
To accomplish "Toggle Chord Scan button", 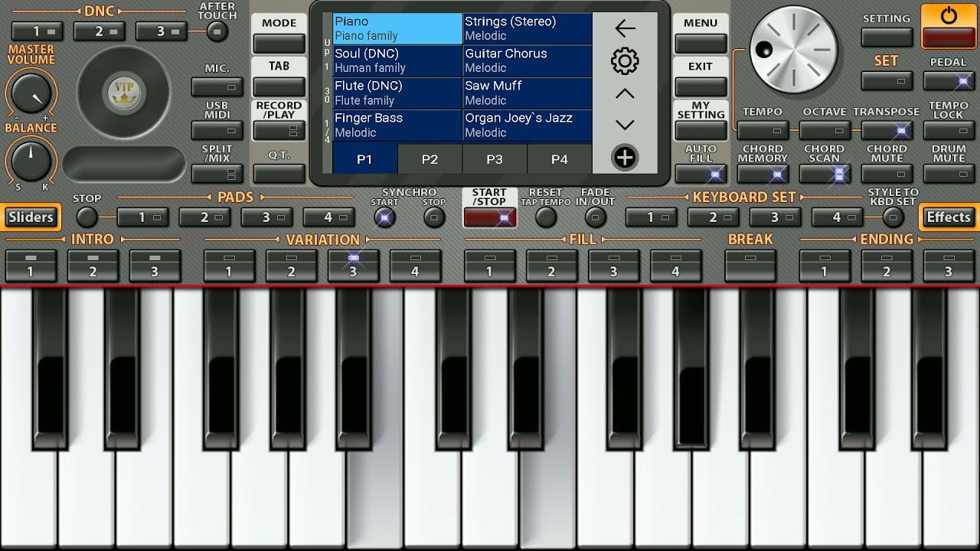I will (x=825, y=174).
